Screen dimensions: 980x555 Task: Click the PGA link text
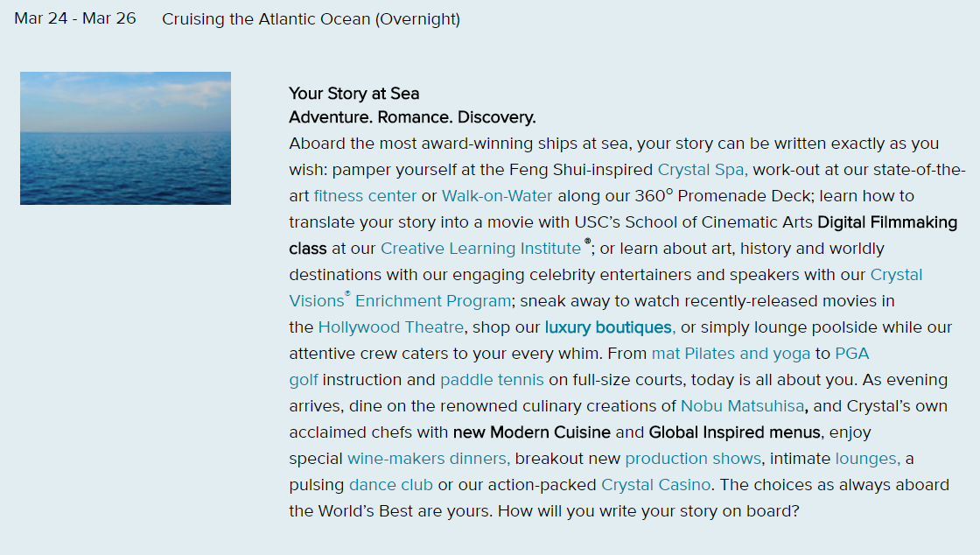pyautogui.click(x=852, y=354)
